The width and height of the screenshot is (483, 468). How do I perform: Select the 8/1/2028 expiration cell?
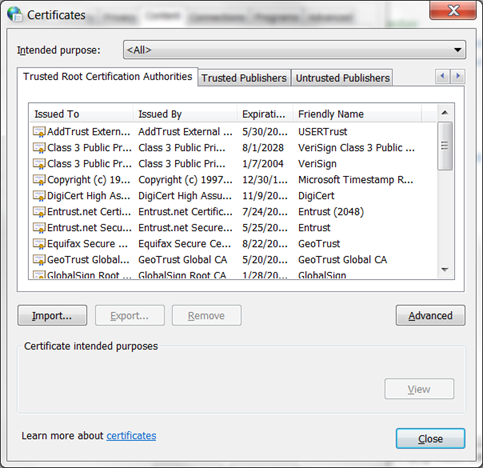click(x=263, y=148)
